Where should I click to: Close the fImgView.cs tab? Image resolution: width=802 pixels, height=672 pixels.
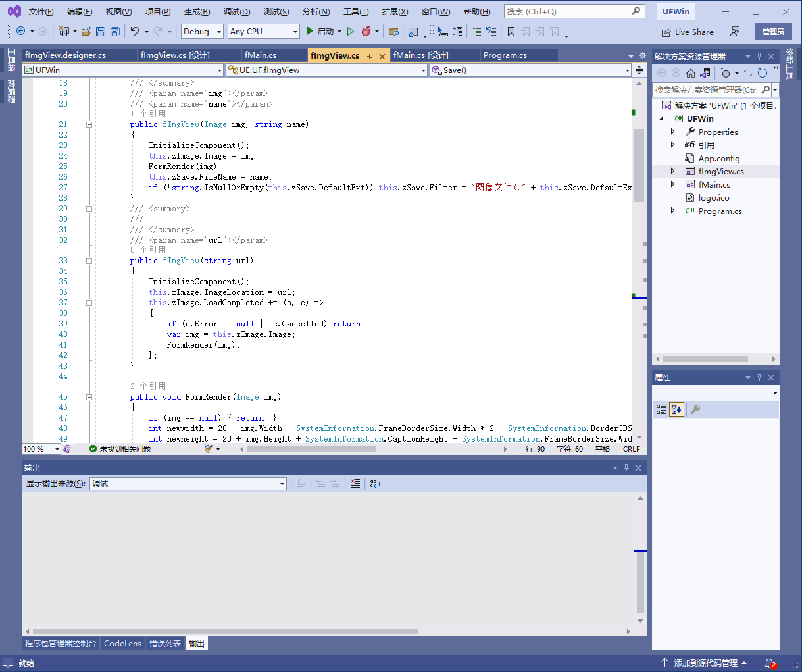pos(382,56)
